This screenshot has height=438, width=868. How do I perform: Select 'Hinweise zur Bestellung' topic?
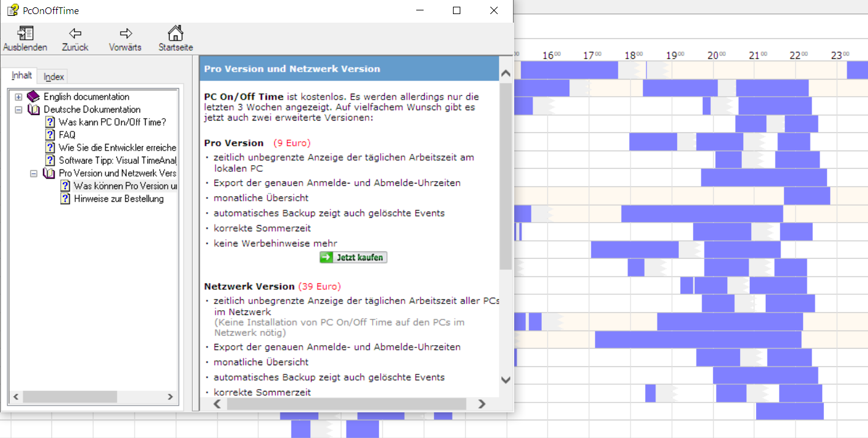(119, 199)
